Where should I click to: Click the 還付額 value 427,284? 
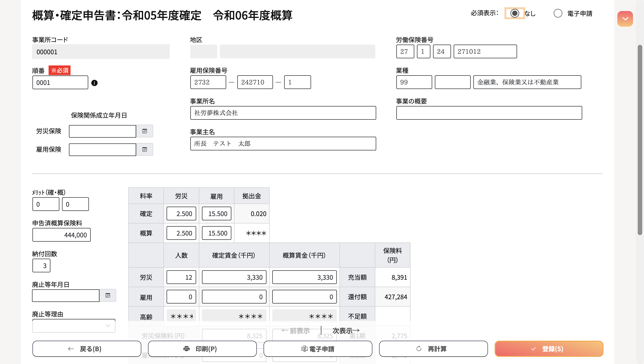click(395, 297)
